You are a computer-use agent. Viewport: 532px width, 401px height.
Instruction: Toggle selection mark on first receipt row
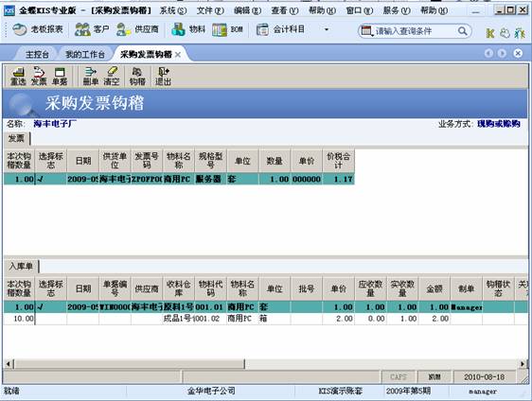[50, 307]
